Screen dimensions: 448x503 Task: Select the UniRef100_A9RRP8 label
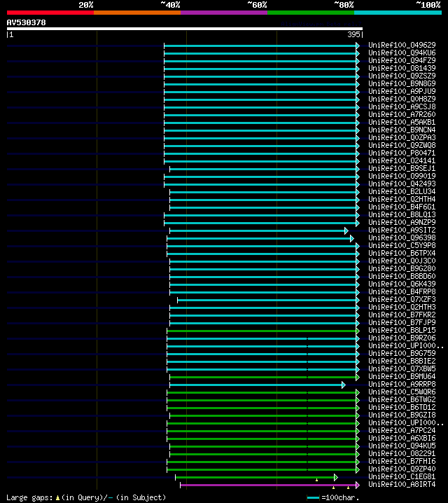pos(402,384)
